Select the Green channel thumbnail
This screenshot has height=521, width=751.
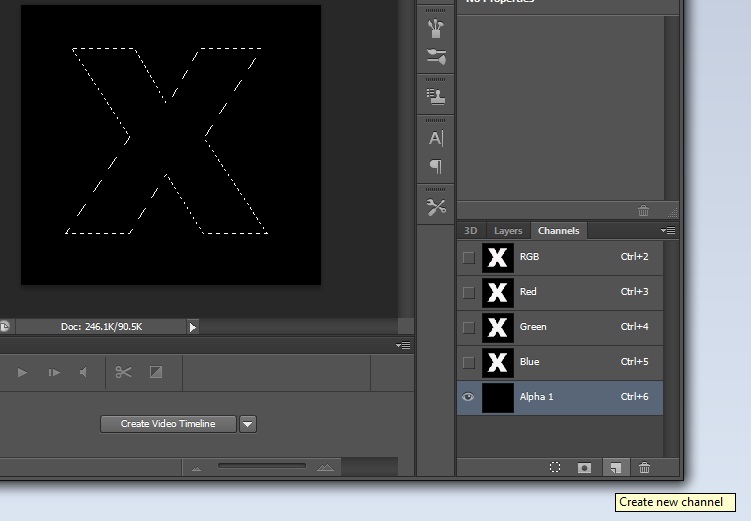tap(498, 328)
